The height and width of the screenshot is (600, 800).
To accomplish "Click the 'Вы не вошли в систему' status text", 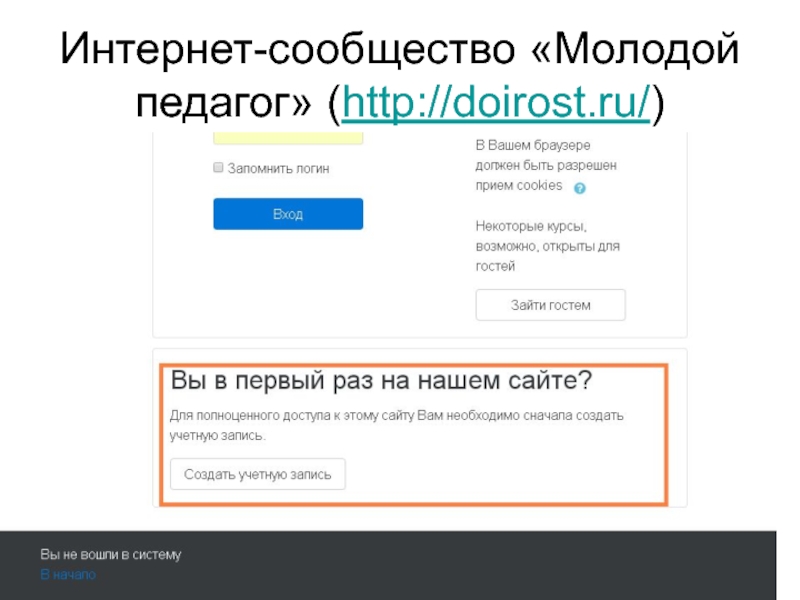I will tap(111, 554).
